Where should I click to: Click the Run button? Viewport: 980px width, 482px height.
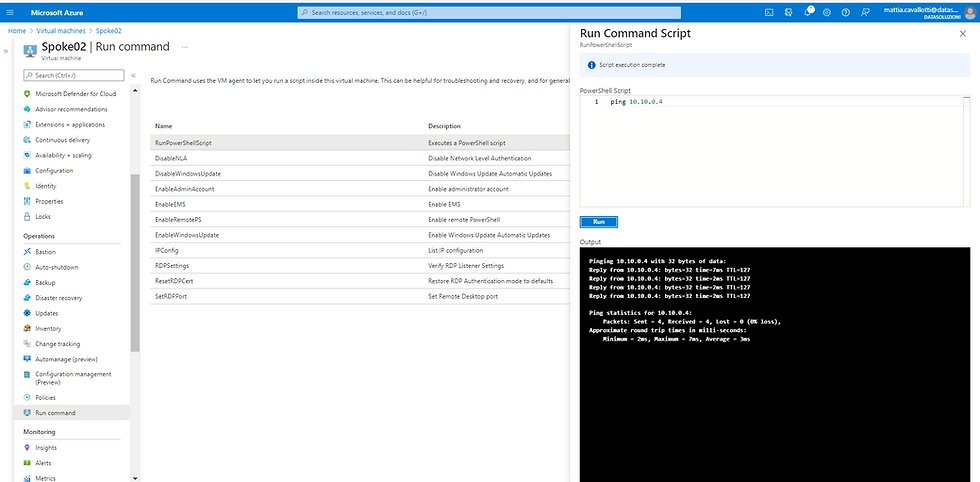click(x=599, y=222)
